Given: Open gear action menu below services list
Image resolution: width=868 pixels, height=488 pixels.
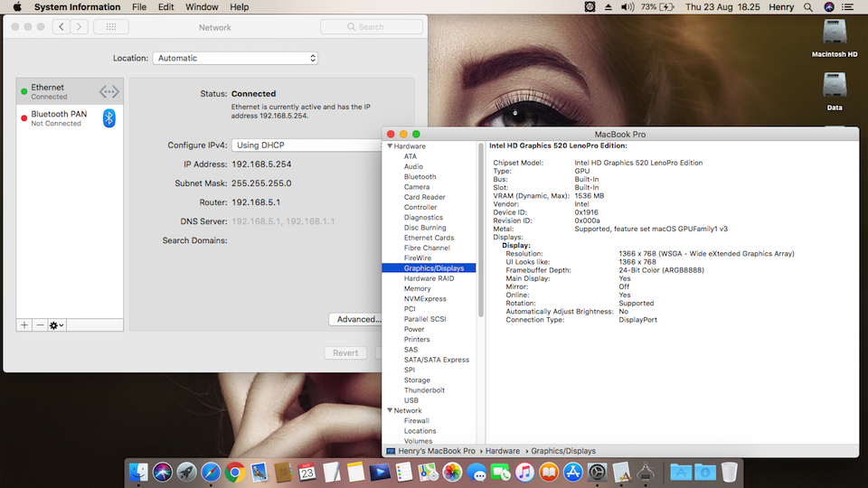Looking at the screenshot, I should [56, 325].
